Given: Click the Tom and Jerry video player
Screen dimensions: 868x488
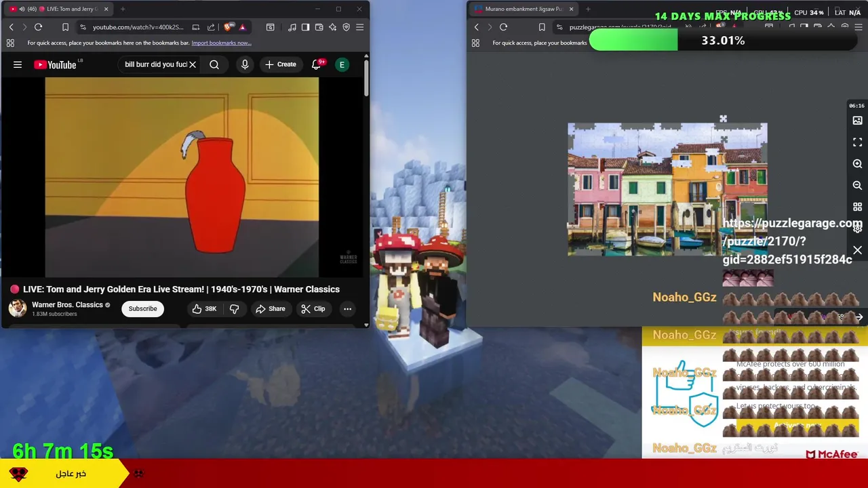Looking at the screenshot, I should (182, 176).
